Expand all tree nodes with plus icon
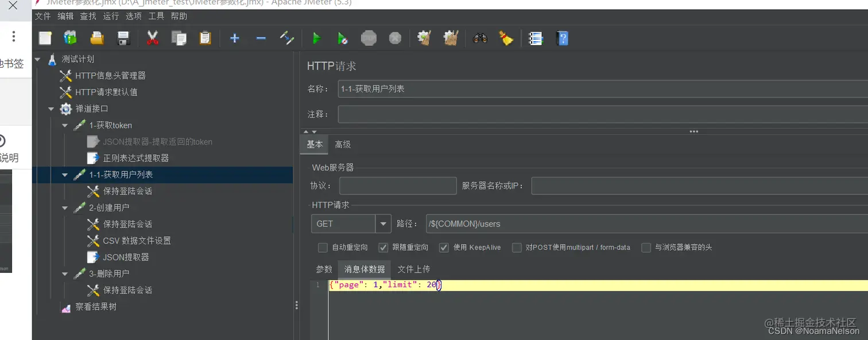Viewport: 868px width, 340px height. [235, 38]
